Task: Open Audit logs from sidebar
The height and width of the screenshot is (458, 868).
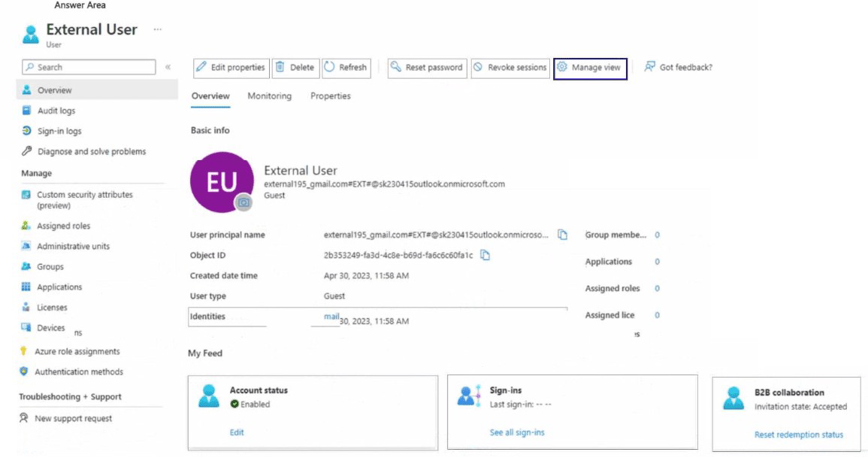Action: point(56,111)
